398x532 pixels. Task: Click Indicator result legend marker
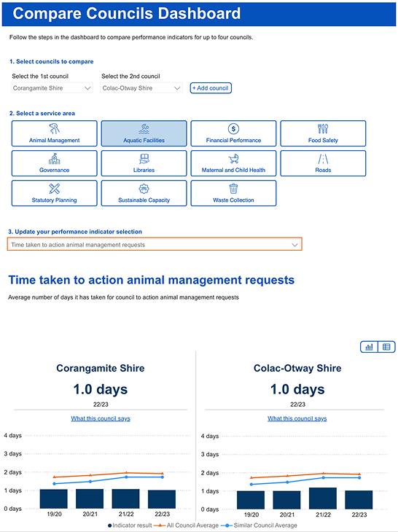pyautogui.click(x=110, y=525)
